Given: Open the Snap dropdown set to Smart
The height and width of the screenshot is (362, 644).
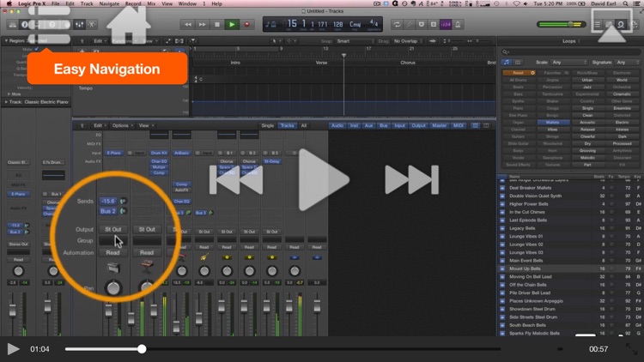Looking at the screenshot, I should tap(355, 41).
